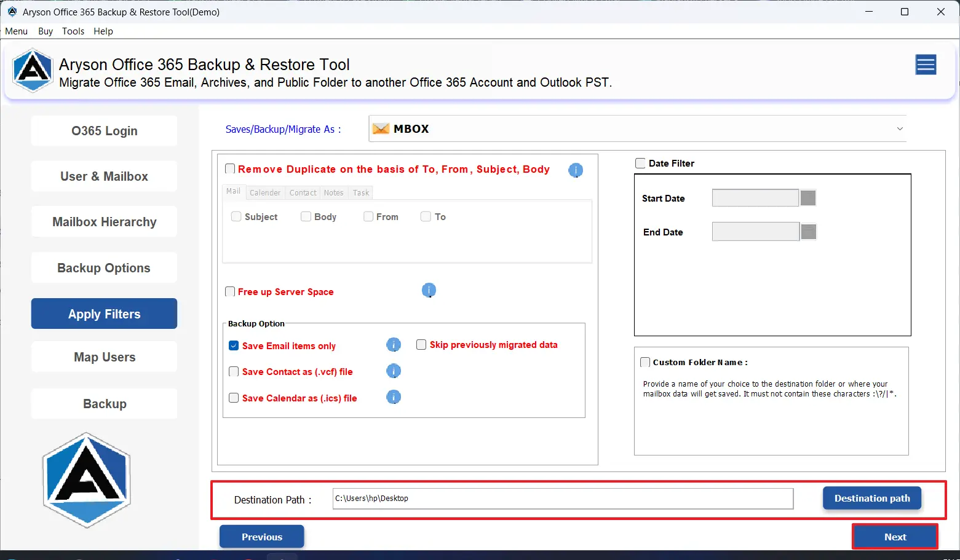Image resolution: width=960 pixels, height=560 pixels.
Task: Check Skip previously migrated data
Action: (421, 344)
